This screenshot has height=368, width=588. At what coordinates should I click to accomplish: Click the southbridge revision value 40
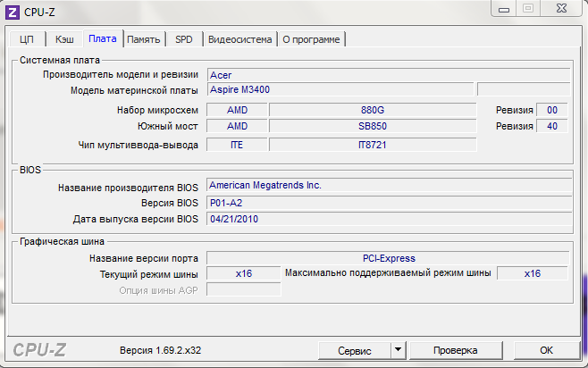tap(552, 126)
